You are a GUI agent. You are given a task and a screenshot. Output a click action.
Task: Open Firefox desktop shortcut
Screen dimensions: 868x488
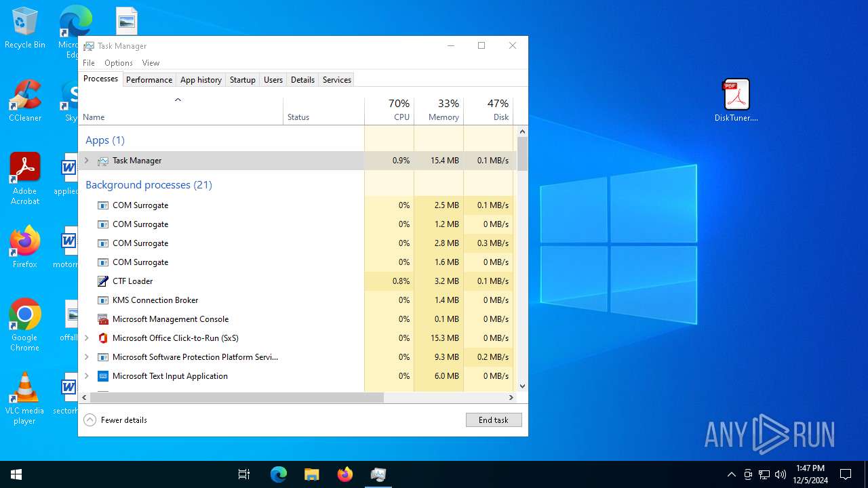25,247
